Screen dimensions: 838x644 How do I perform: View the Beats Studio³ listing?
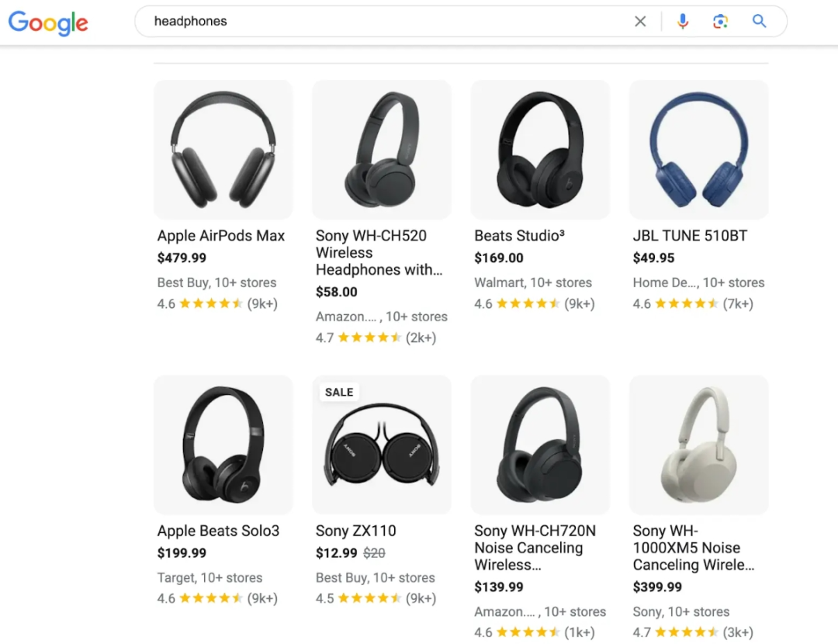coord(519,236)
